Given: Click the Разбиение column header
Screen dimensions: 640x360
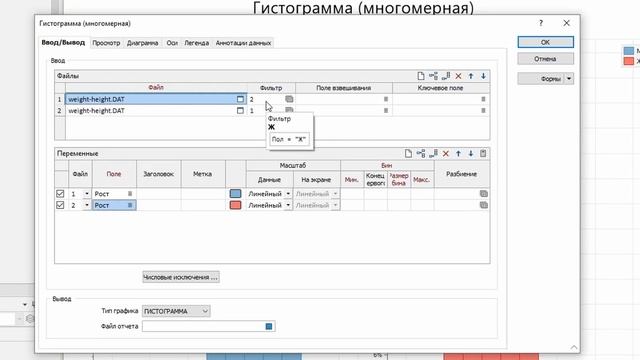Looking at the screenshot, I should pos(462,174).
